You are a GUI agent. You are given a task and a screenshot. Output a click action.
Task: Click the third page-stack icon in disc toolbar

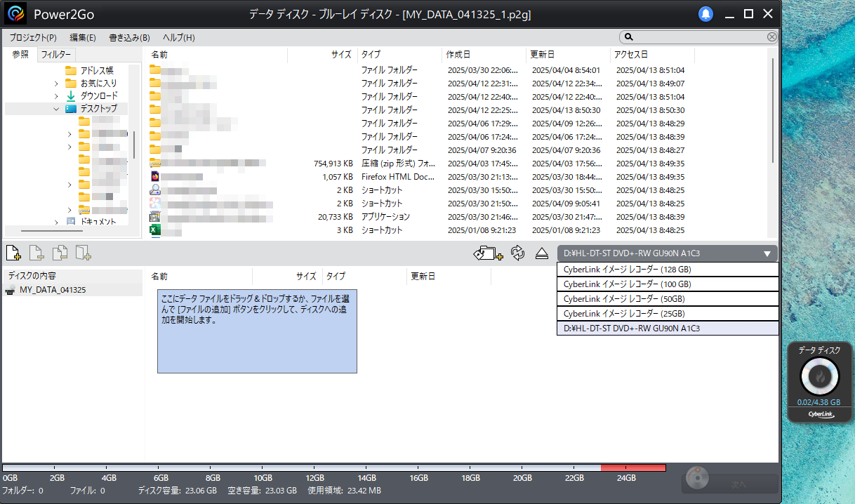point(60,253)
